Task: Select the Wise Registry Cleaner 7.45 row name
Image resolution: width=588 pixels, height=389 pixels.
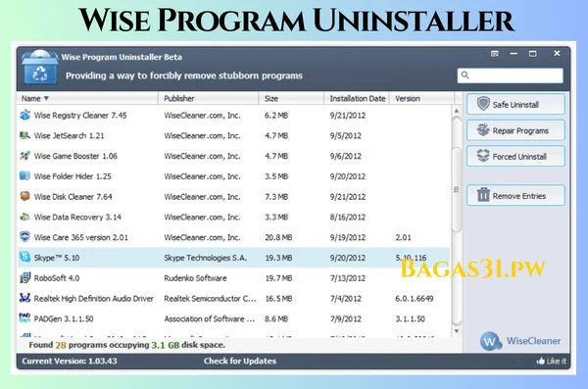Action: click(x=80, y=116)
